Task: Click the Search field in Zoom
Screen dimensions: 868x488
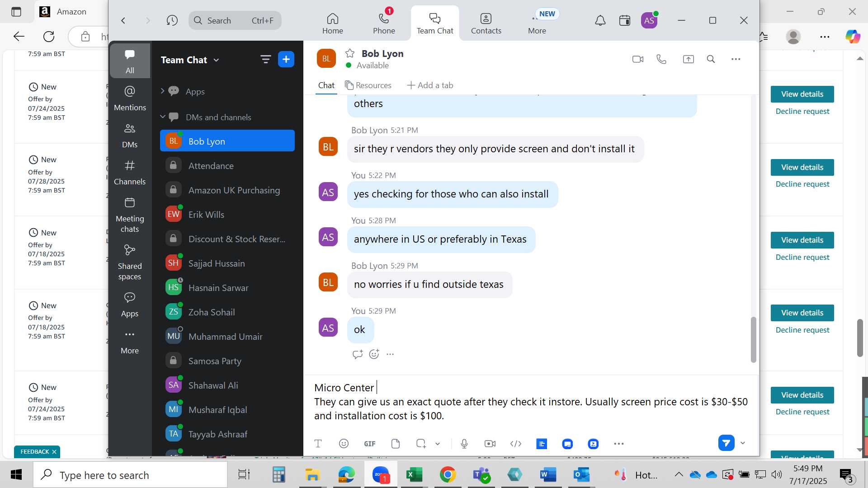Action: (235, 20)
